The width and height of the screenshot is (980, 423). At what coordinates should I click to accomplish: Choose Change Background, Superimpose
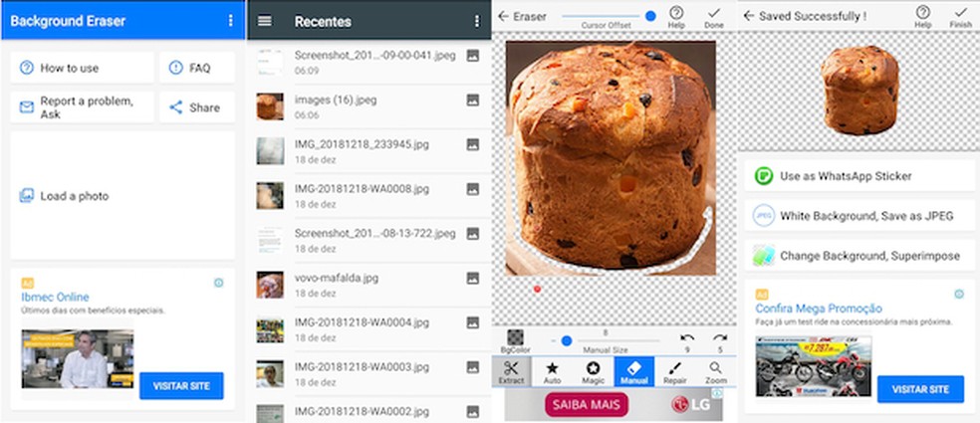tap(859, 256)
